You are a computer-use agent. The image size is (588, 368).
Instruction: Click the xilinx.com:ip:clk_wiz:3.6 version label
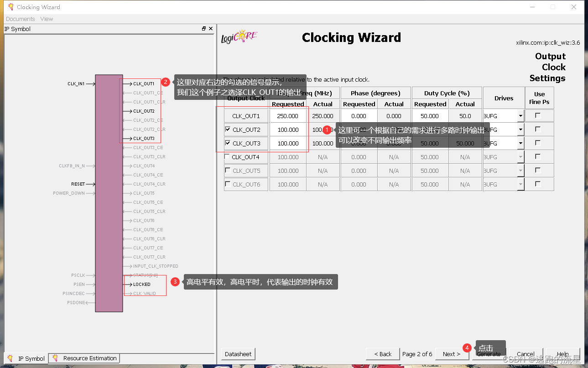548,43
